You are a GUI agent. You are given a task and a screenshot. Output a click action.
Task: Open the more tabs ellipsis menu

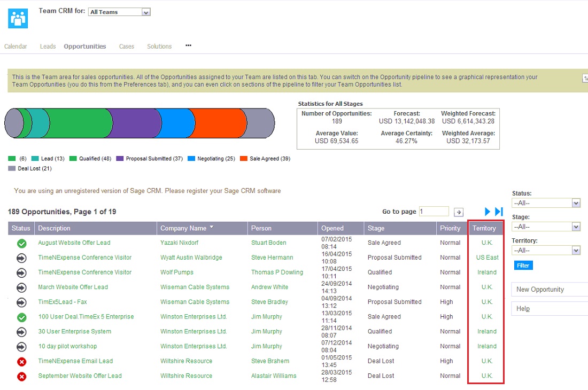(x=188, y=46)
